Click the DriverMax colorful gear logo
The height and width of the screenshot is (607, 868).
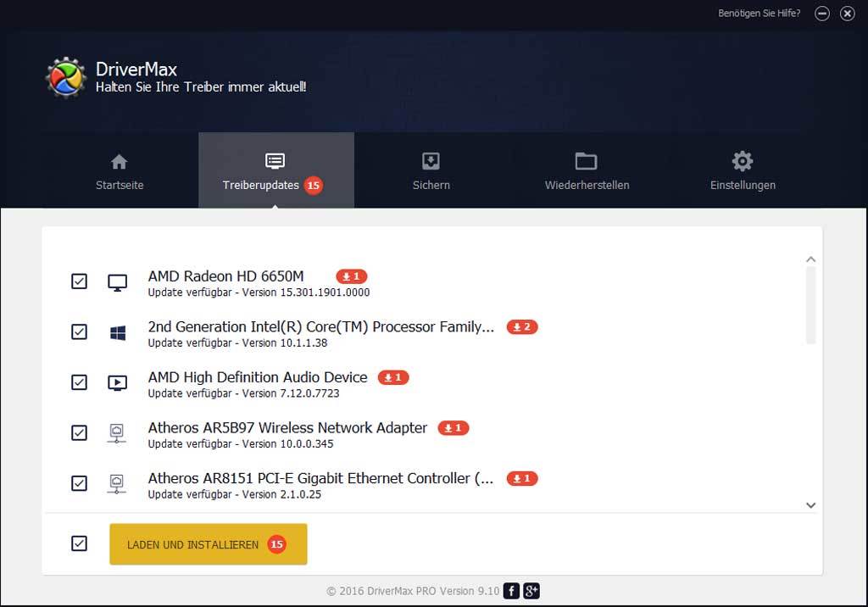(66, 77)
